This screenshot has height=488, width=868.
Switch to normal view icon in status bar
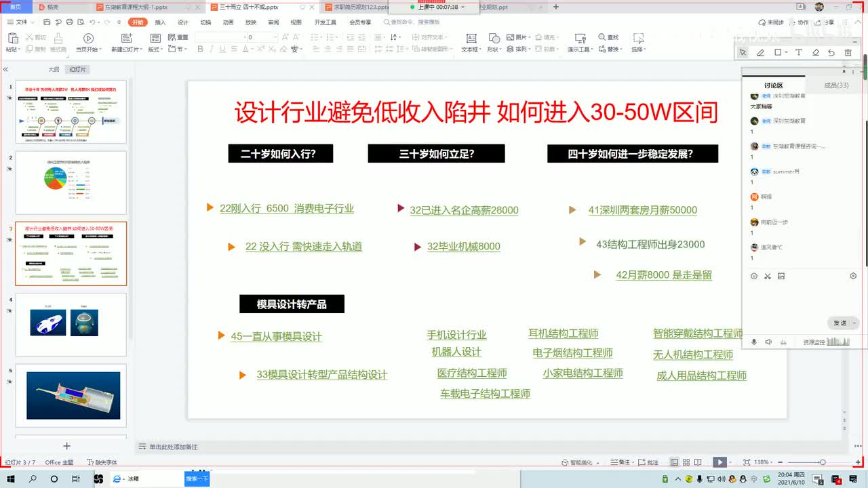(674, 462)
